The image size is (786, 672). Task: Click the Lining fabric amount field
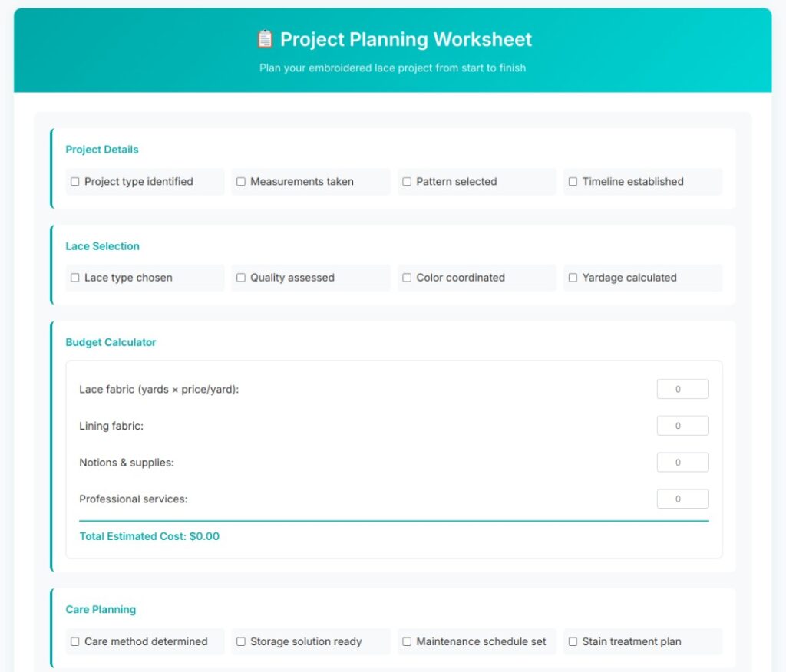pos(682,426)
